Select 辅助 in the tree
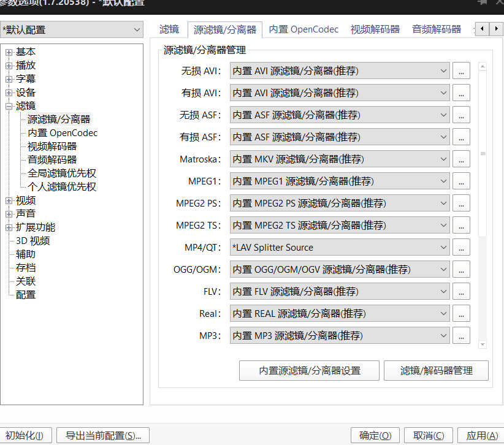This screenshot has width=504, height=445. pos(26,254)
